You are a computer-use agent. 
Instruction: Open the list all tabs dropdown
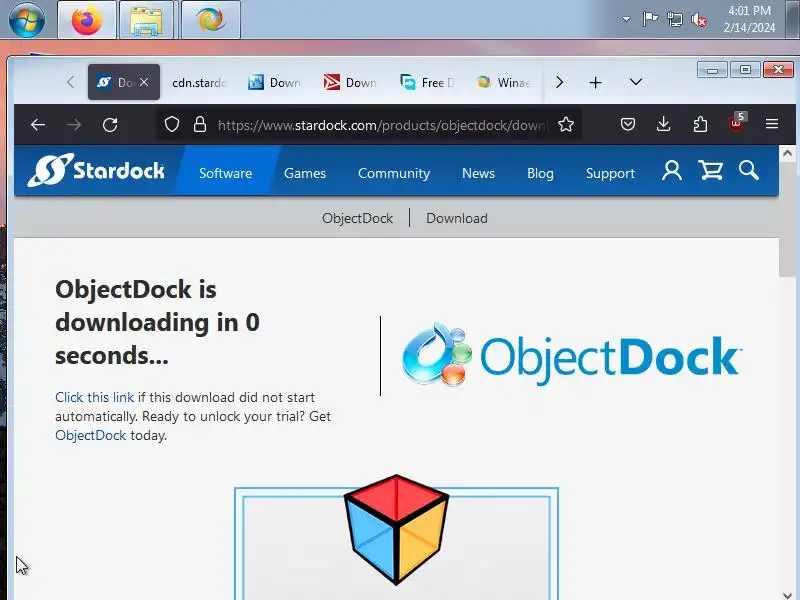coord(636,82)
